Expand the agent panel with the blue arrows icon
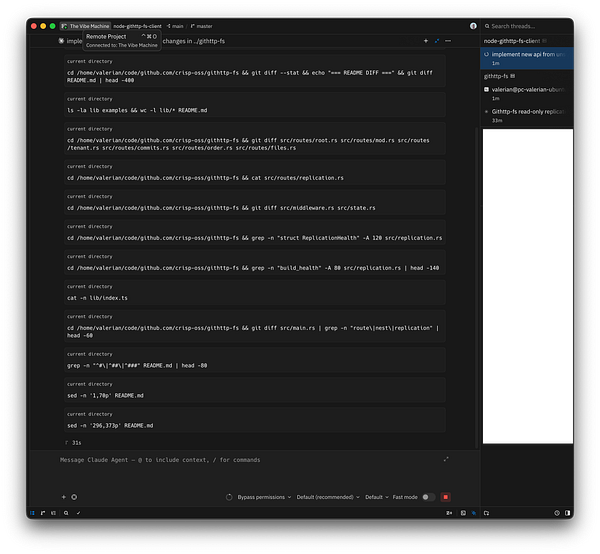Viewport: 600px width, 554px height. [x=437, y=41]
